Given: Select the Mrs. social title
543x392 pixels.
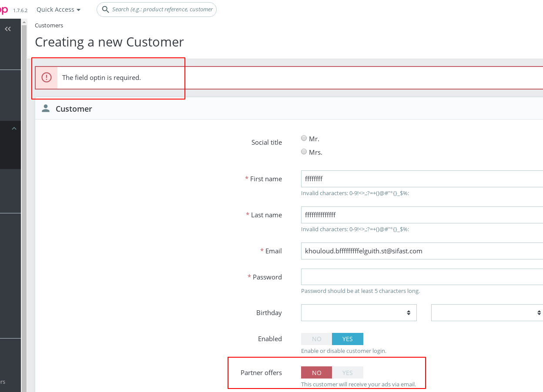Looking at the screenshot, I should [304, 152].
